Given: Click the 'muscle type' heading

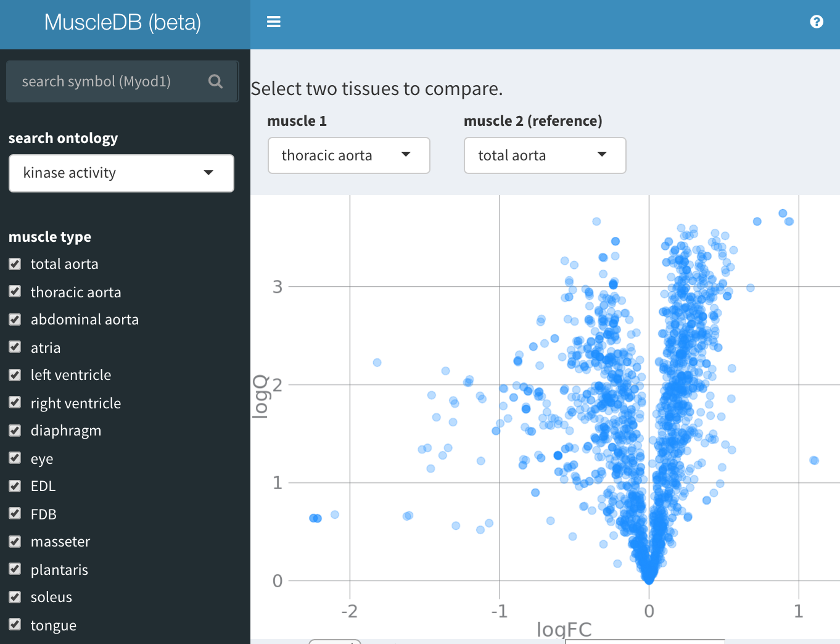Looking at the screenshot, I should [50, 237].
